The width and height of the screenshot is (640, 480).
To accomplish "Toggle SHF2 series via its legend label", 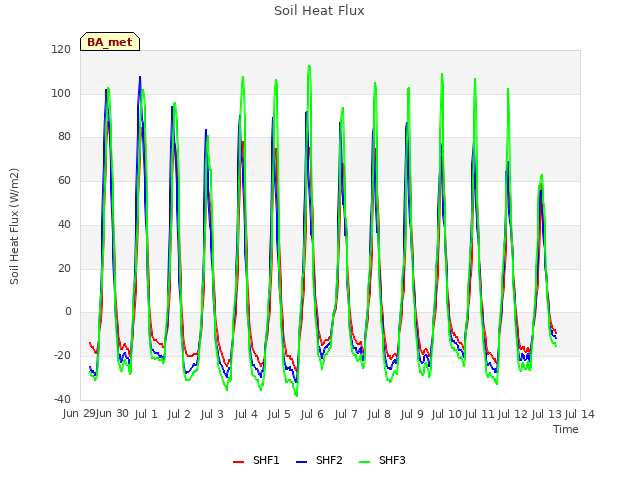I will pos(329,460).
